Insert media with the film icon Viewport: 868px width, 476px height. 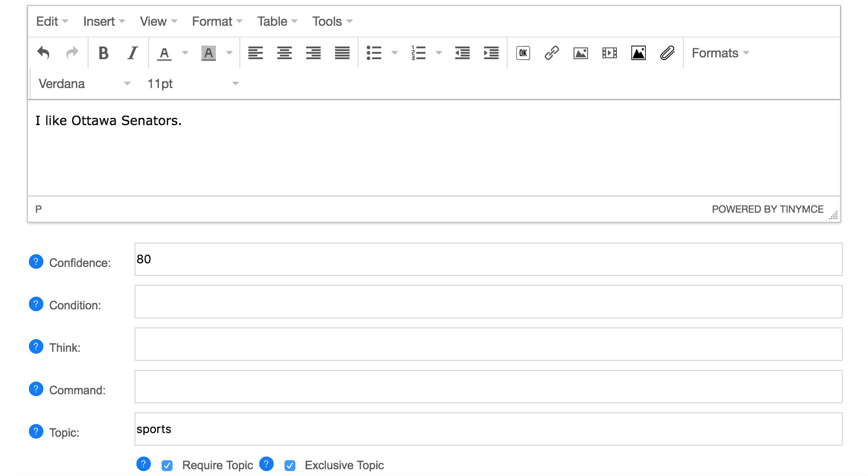[x=609, y=53]
